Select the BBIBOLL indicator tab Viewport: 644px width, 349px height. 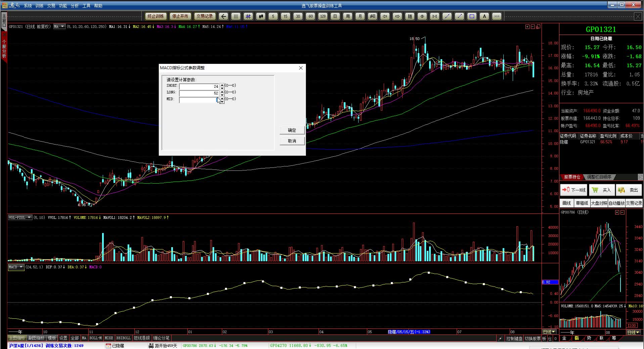click(123, 338)
